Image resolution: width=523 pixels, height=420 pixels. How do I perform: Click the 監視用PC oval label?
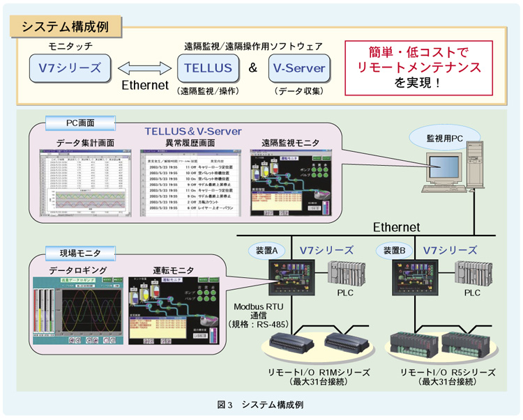click(x=445, y=138)
